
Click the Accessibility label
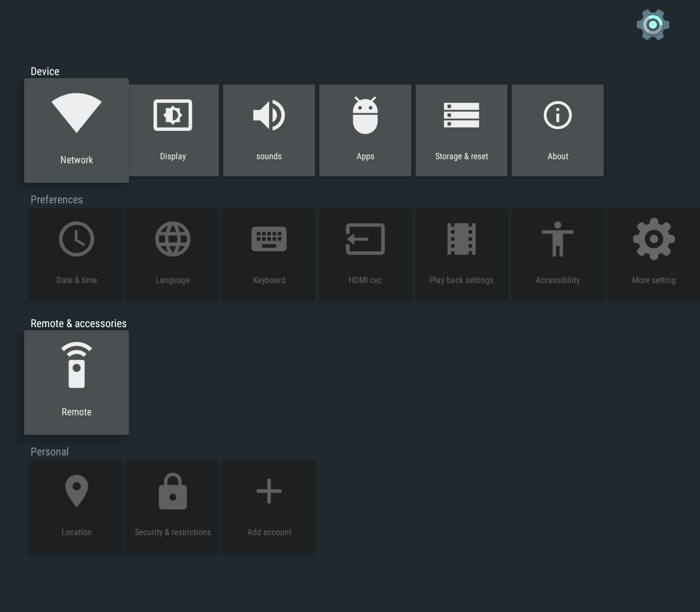click(558, 280)
